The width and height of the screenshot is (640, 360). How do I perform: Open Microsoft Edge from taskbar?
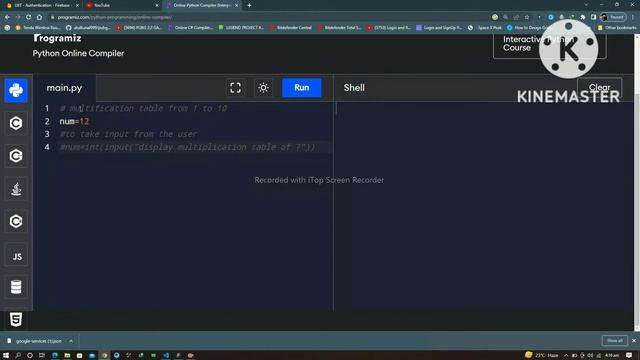pyautogui.click(x=55, y=356)
